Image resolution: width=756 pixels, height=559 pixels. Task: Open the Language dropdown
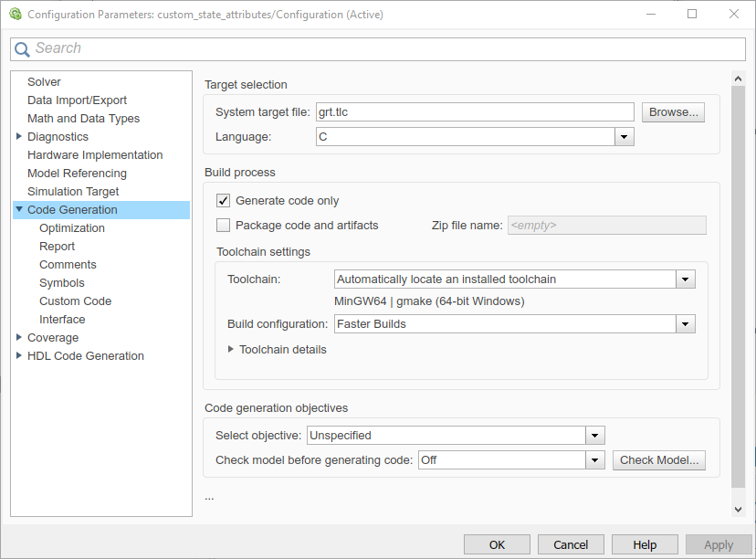(624, 137)
